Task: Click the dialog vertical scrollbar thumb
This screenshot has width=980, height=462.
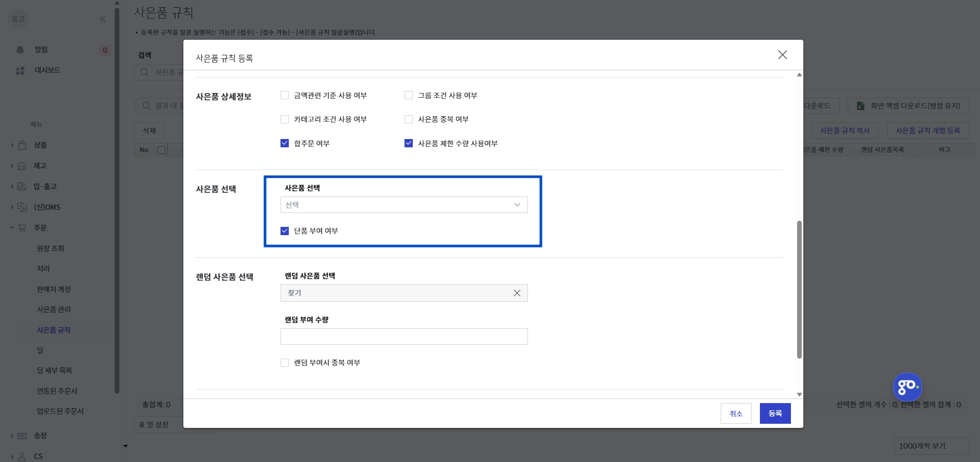Action: click(x=799, y=289)
